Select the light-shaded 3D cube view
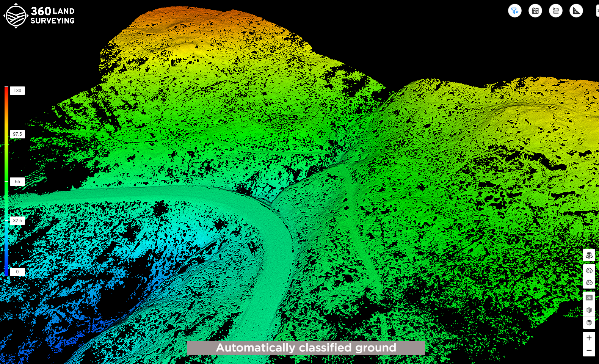This screenshot has width=599, height=364. (589, 310)
